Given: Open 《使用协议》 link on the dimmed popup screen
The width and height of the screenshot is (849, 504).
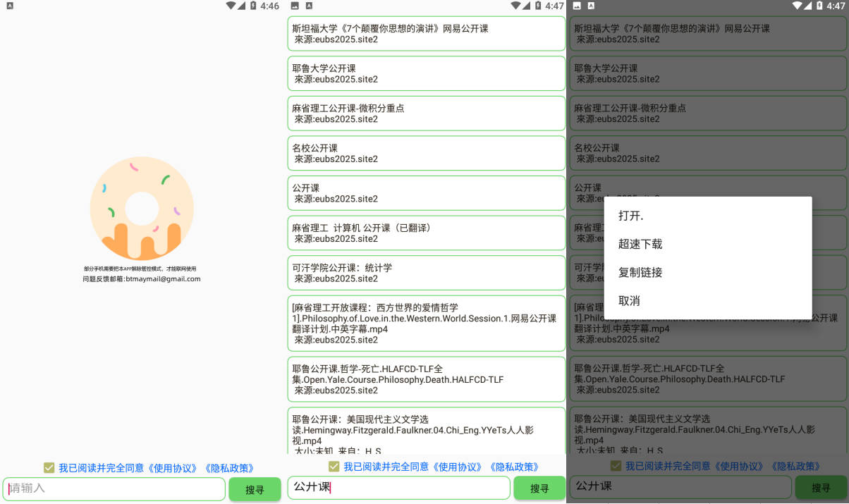Looking at the screenshot, I should 740,467.
